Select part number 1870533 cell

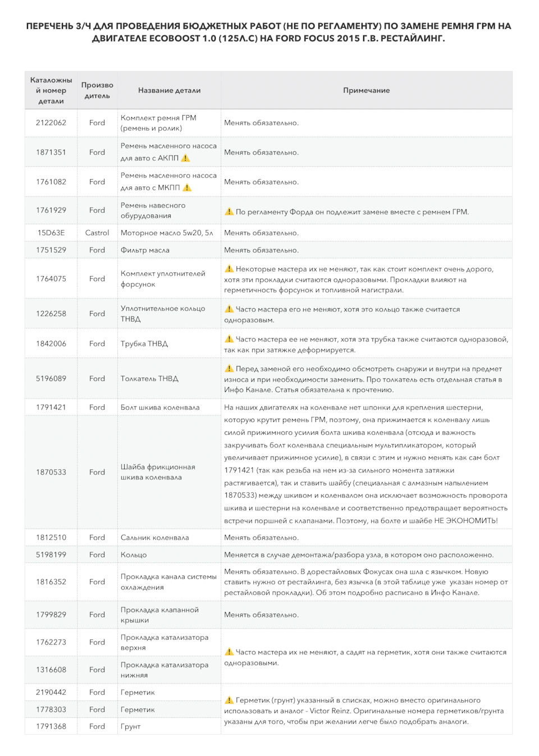[x=51, y=472]
